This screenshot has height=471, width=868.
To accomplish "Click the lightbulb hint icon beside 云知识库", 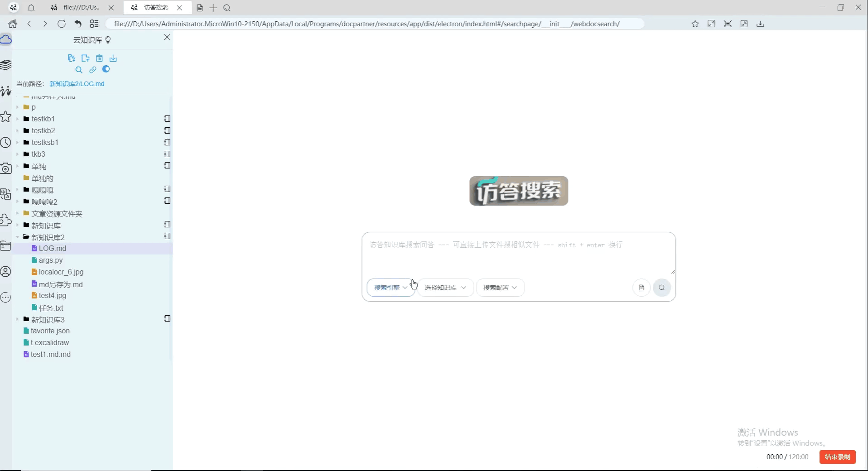I will click(x=108, y=40).
